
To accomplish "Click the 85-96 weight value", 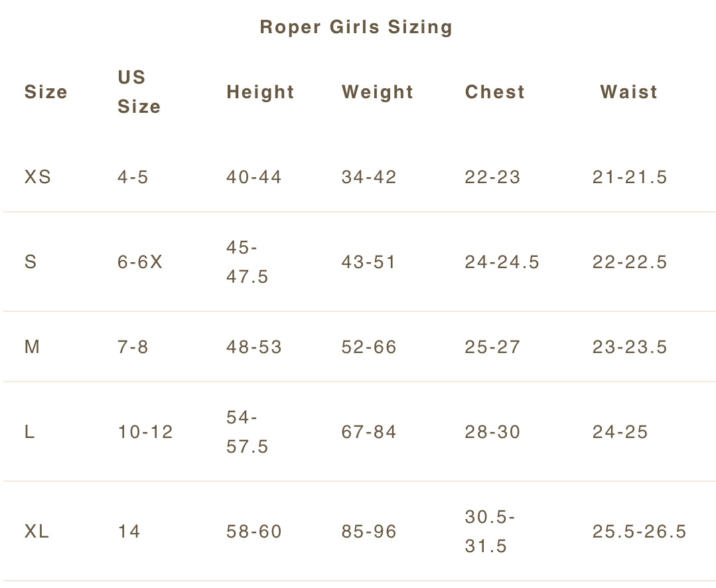I will click(x=369, y=532).
